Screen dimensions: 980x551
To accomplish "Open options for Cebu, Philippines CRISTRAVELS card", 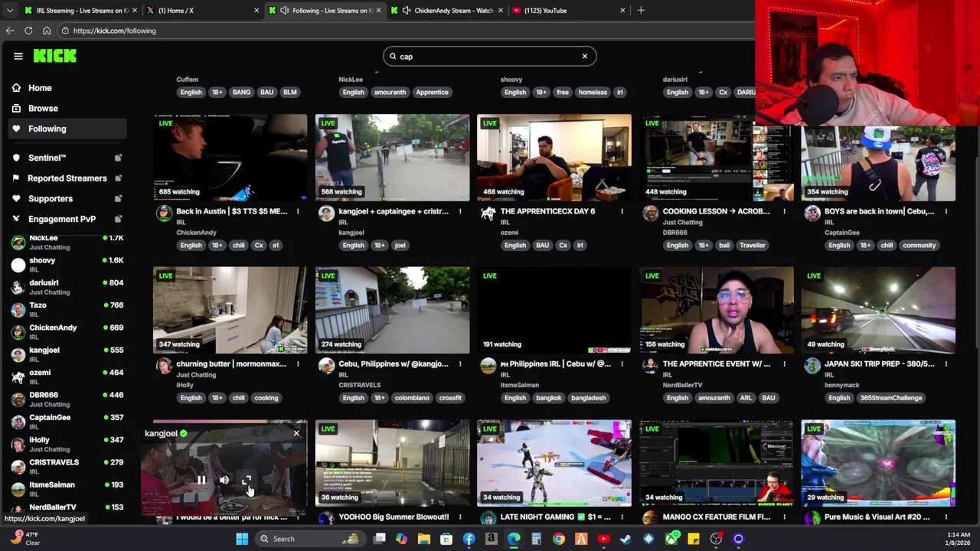I will (x=460, y=364).
